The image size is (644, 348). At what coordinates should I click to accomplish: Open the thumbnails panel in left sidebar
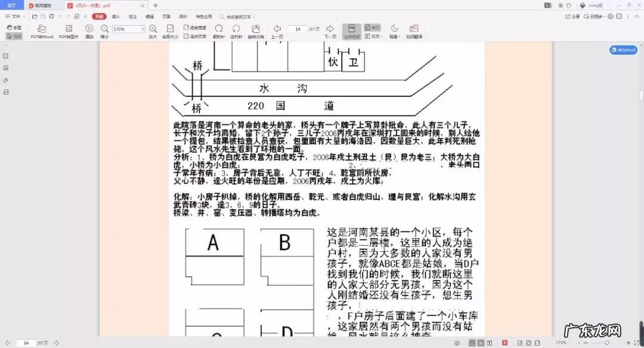[6, 56]
